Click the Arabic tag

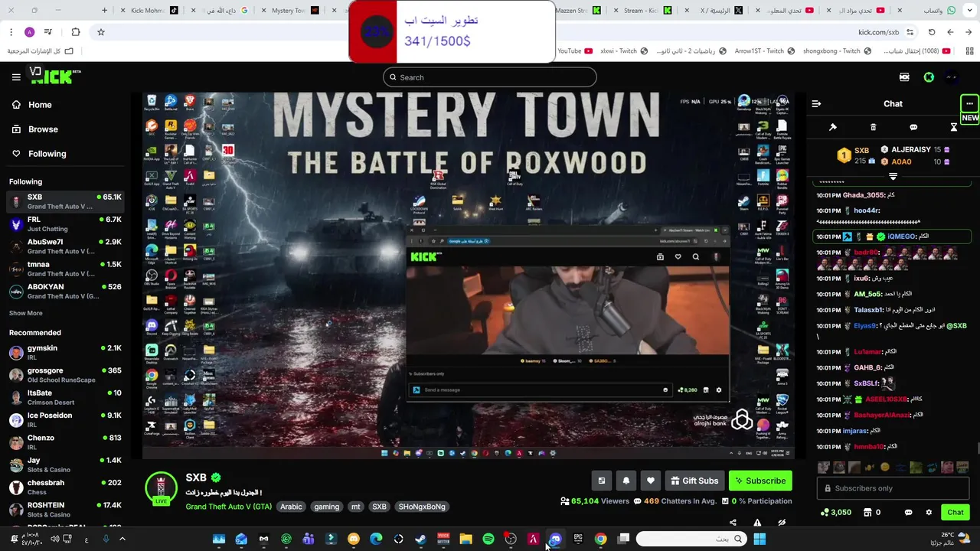291,507
